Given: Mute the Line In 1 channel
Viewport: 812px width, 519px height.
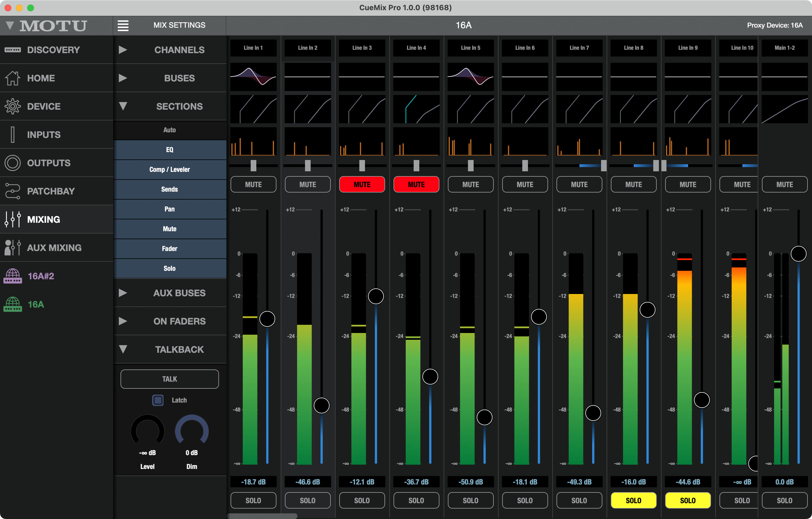Looking at the screenshot, I should [253, 184].
